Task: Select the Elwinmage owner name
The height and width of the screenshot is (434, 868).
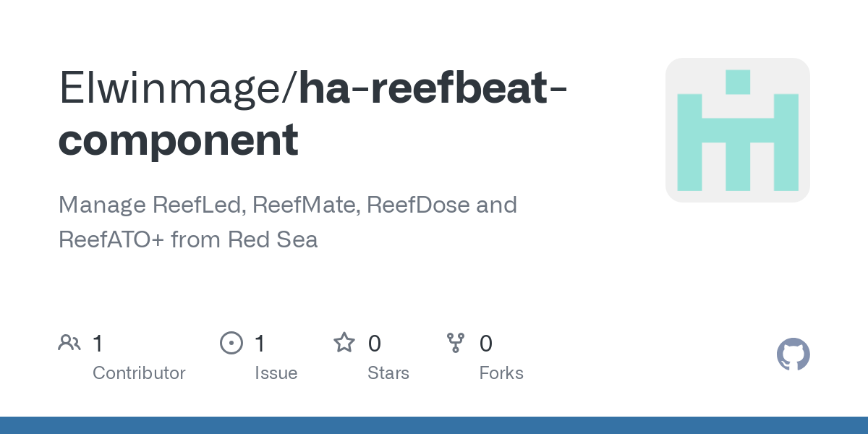Action: [x=174, y=90]
